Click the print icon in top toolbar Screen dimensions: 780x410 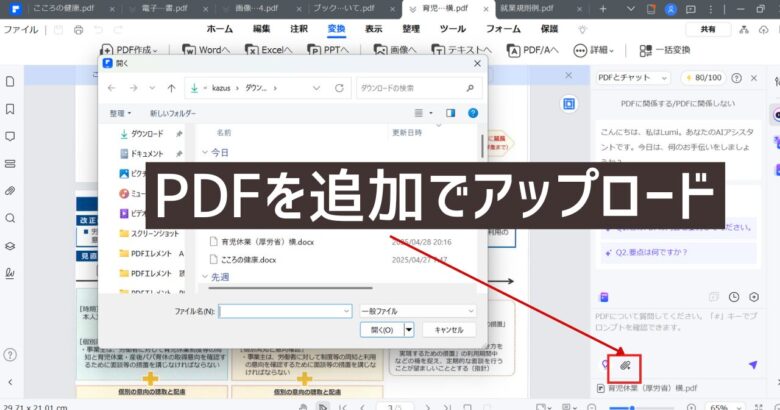(x=79, y=30)
